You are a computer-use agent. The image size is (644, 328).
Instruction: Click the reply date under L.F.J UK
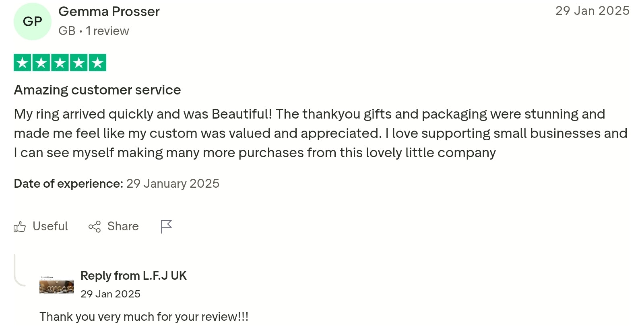110,294
